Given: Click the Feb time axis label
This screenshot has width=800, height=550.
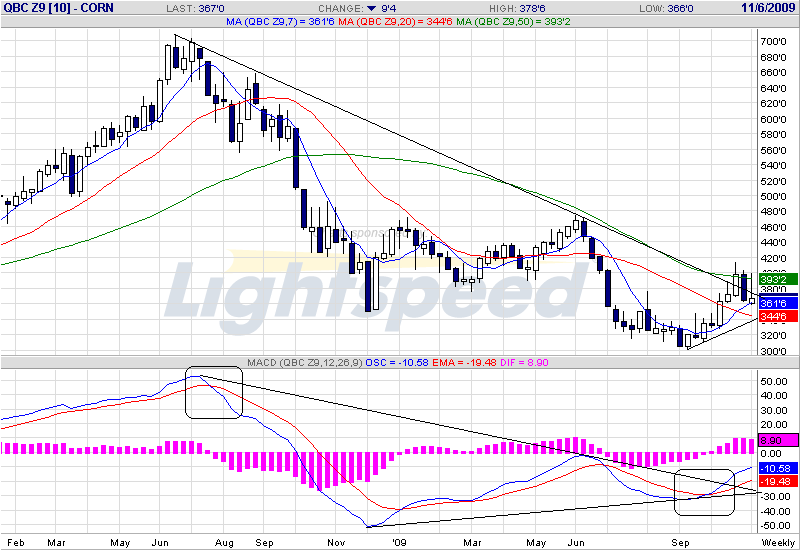Looking at the screenshot, I should [16, 542].
